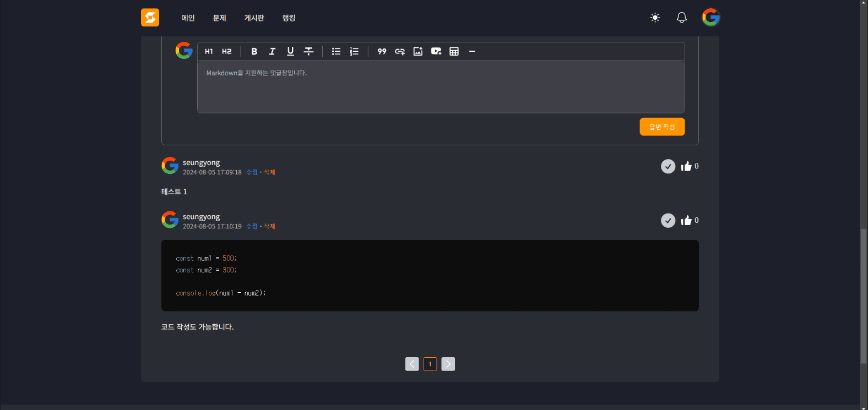This screenshot has width=868, height=410.
Task: Click the 답변 작성 button
Action: (662, 127)
